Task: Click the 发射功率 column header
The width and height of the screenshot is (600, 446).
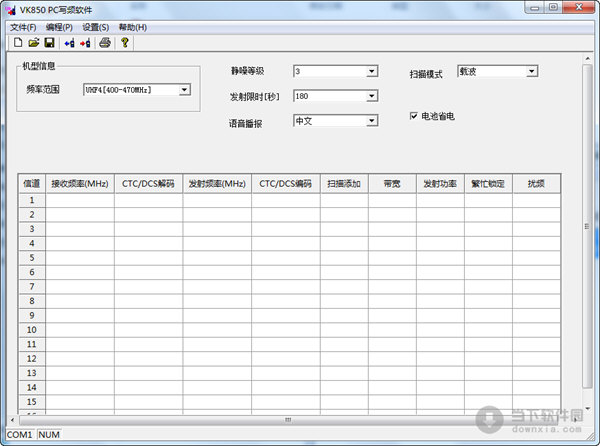Action: coord(440,184)
